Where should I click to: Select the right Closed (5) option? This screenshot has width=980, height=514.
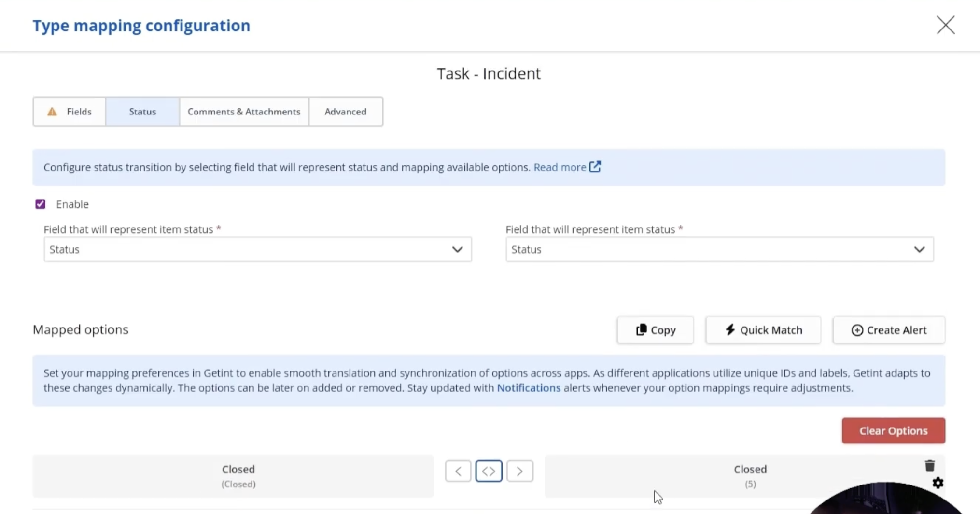tap(745, 476)
